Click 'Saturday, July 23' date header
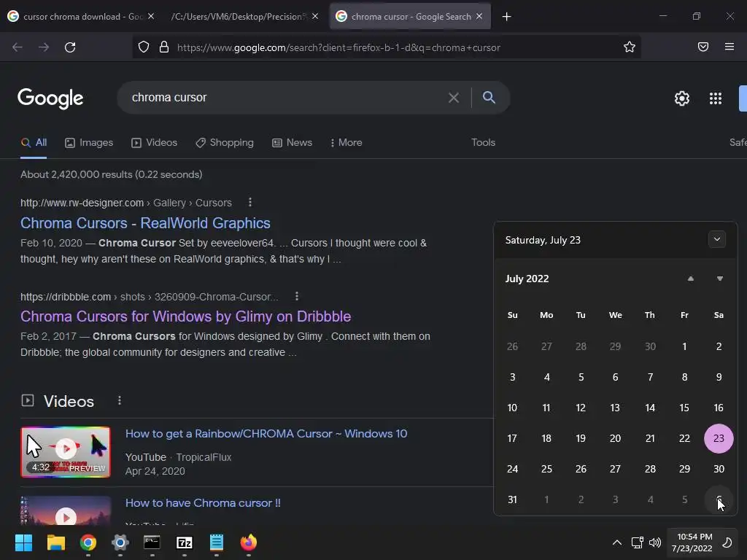 543,240
